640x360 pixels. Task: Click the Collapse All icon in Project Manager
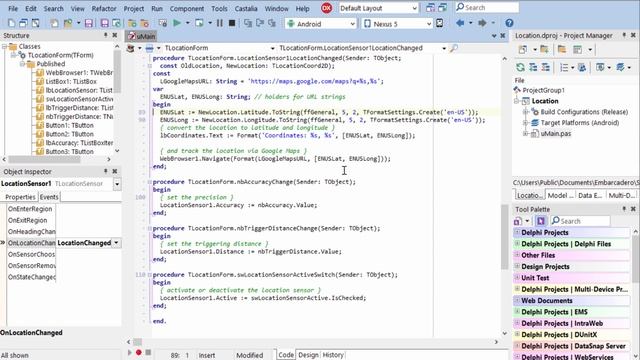click(545, 67)
